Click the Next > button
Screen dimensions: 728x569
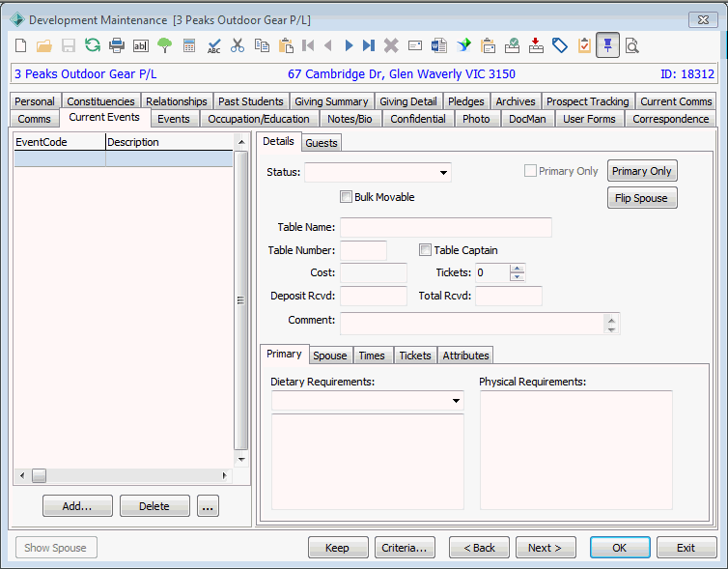tap(546, 548)
